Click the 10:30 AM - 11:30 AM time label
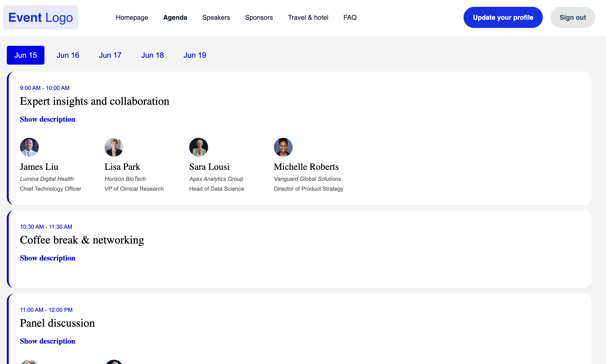The width and height of the screenshot is (606, 364). click(46, 227)
